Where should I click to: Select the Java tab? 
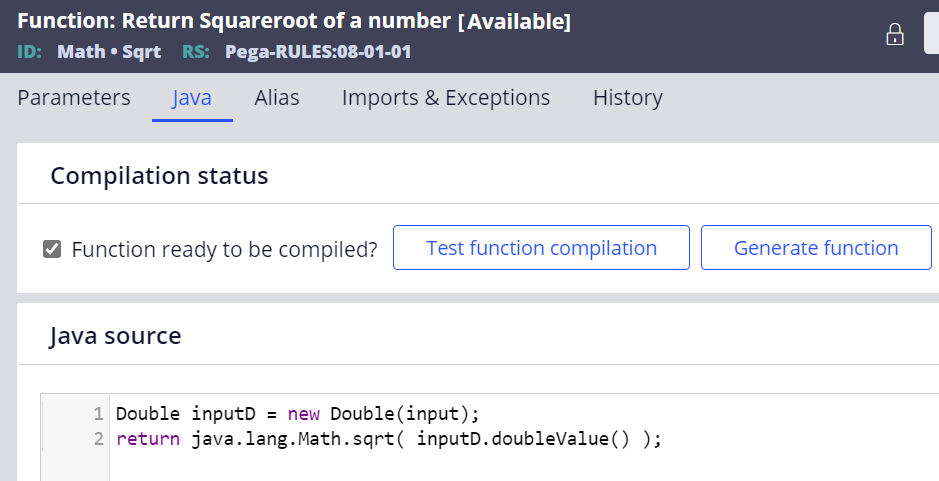click(192, 97)
